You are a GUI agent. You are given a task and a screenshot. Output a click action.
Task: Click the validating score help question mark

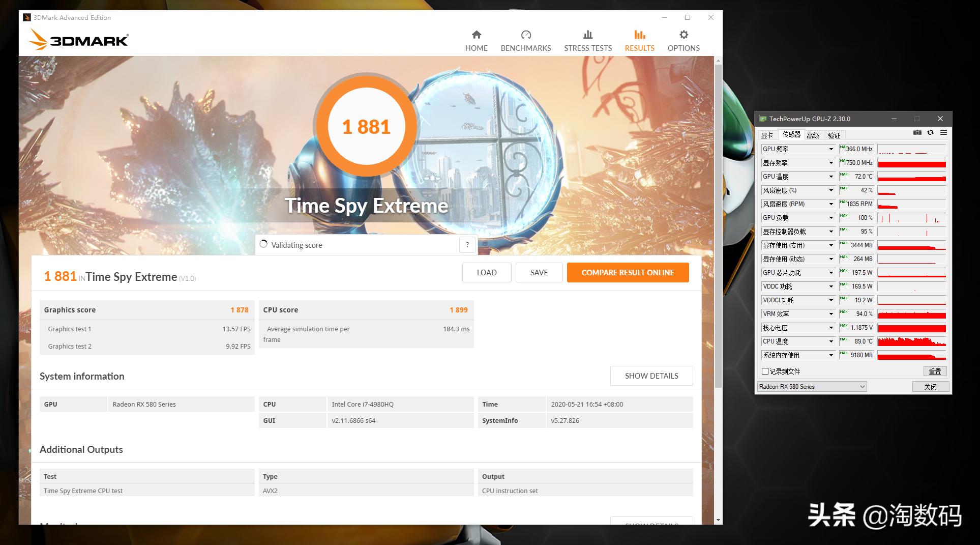[x=467, y=245]
